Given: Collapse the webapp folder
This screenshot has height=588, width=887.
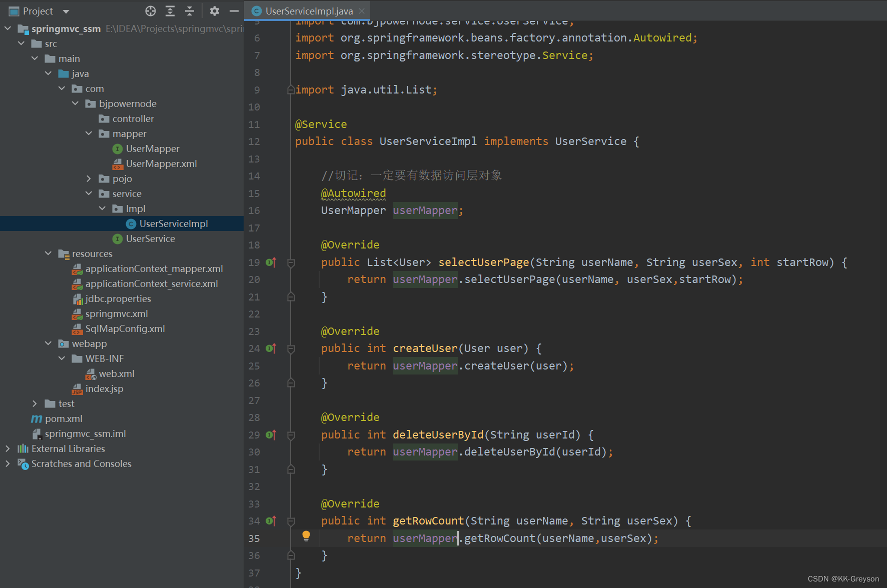Looking at the screenshot, I should tap(48, 343).
